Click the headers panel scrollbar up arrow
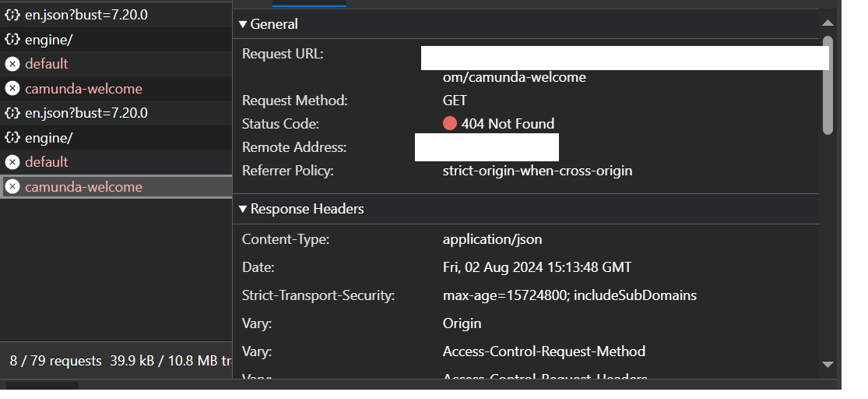 pos(828,23)
